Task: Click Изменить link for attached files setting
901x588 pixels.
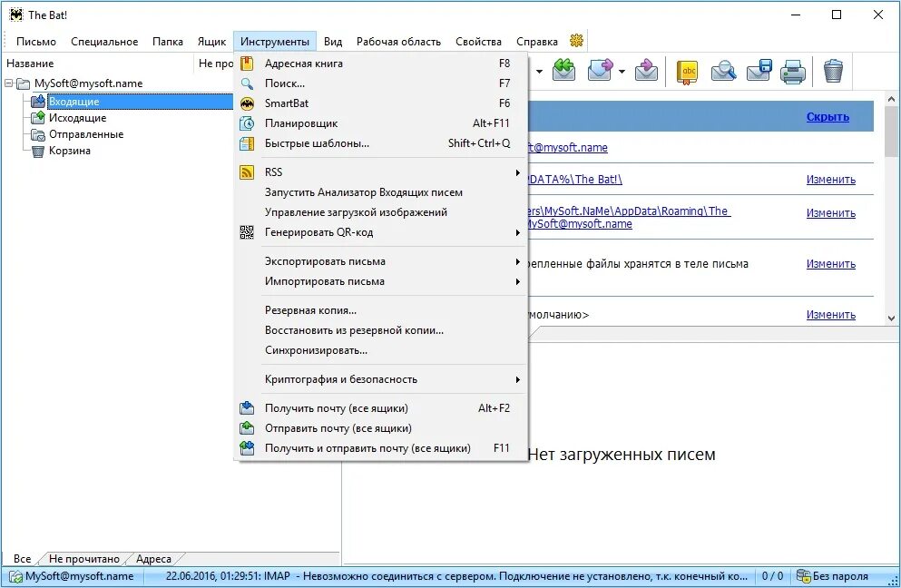Action: pos(831,264)
